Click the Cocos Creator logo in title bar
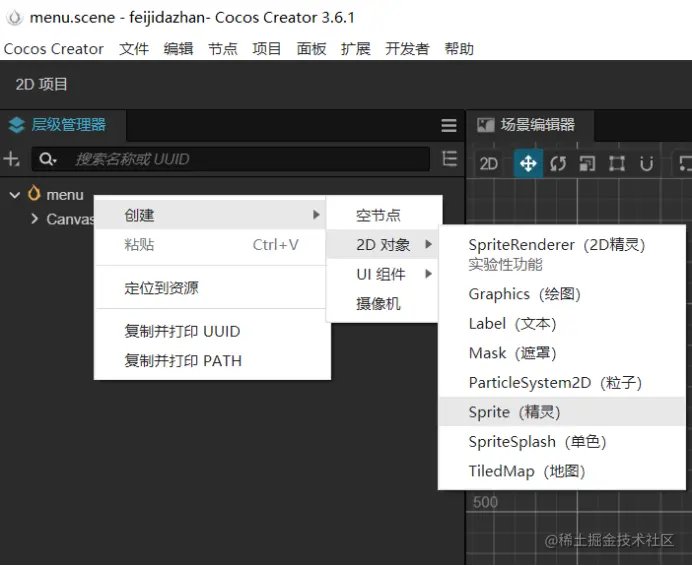Image resolution: width=692 pixels, height=566 pixels. point(15,18)
